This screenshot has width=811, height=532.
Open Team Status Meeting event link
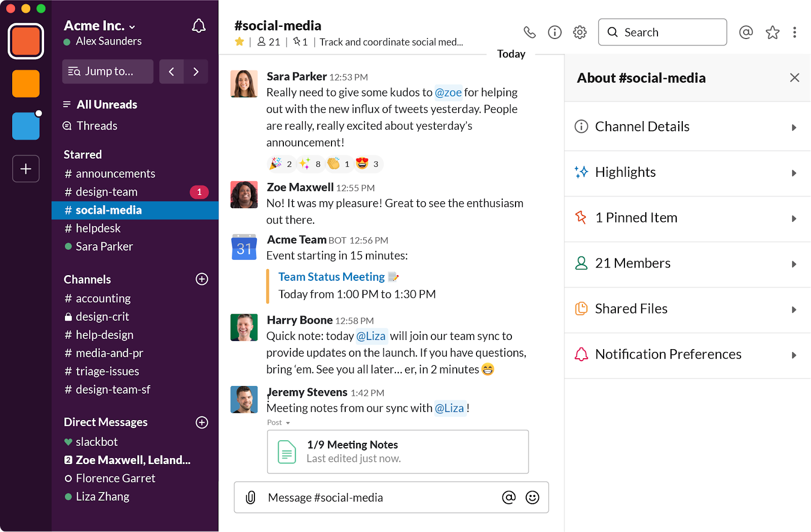(331, 277)
